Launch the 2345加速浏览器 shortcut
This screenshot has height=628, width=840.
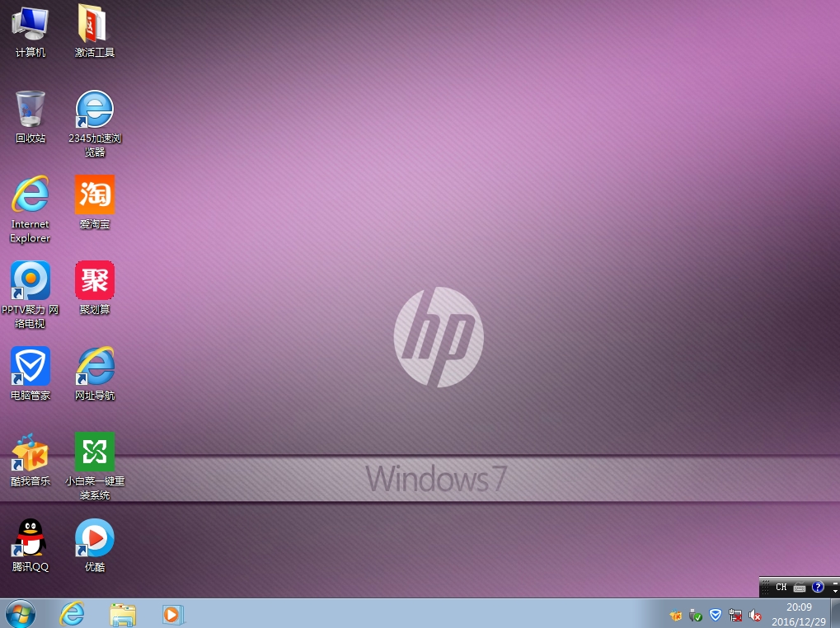coord(94,123)
